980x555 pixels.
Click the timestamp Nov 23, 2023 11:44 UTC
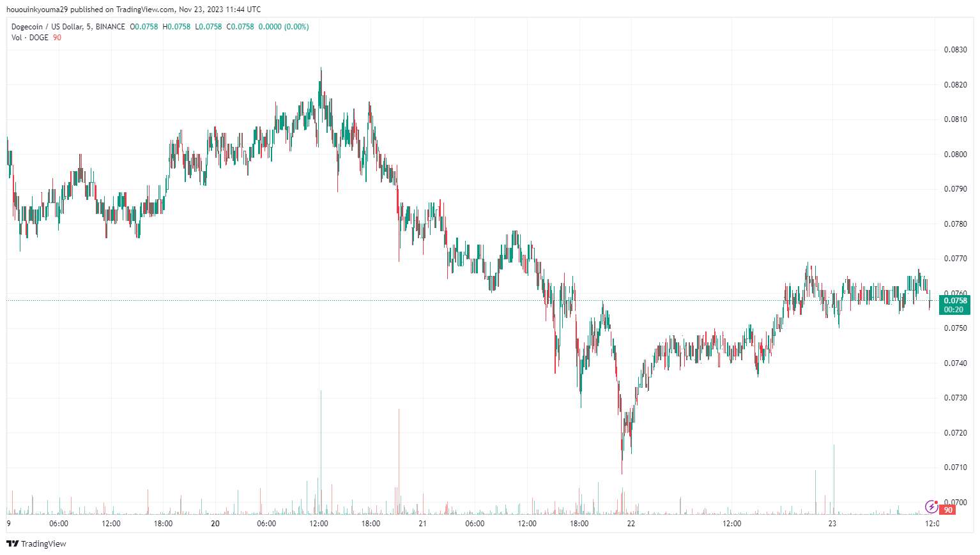[x=220, y=10]
